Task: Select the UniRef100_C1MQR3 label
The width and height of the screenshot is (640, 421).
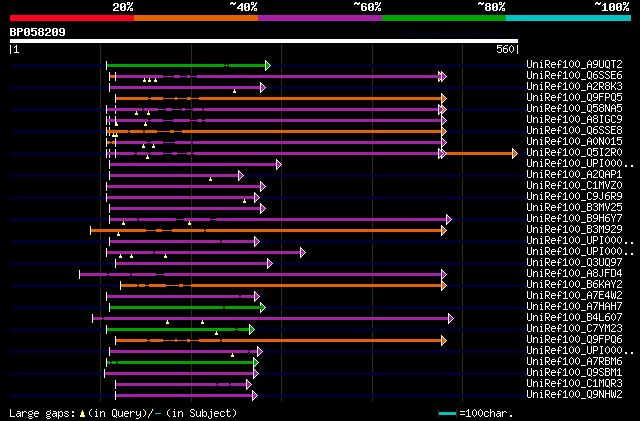Action: pyautogui.click(x=574, y=384)
